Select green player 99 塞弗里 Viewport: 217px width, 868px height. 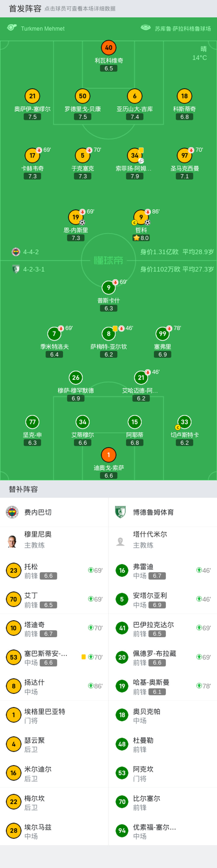162,342
